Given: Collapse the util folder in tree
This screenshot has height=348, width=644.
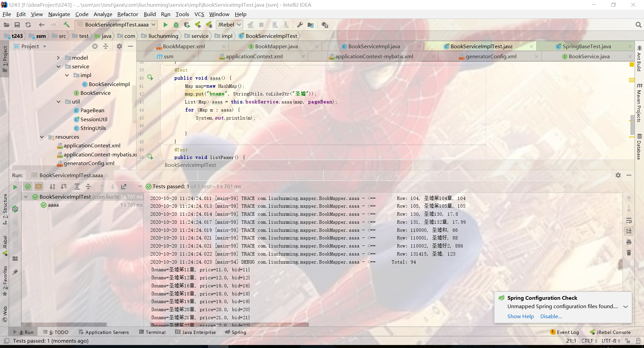Looking at the screenshot, I should point(58,101).
